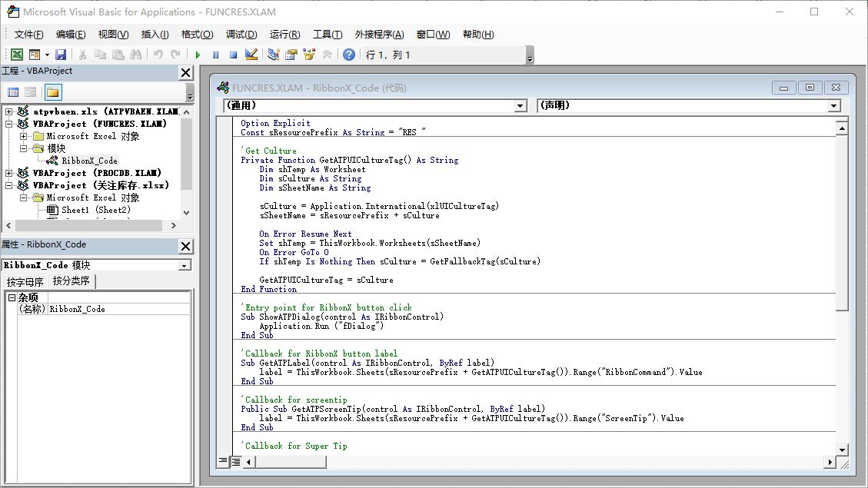Open the Properties Window toolbar icon
Viewport: 868px width, 488px height.
pos(291,55)
